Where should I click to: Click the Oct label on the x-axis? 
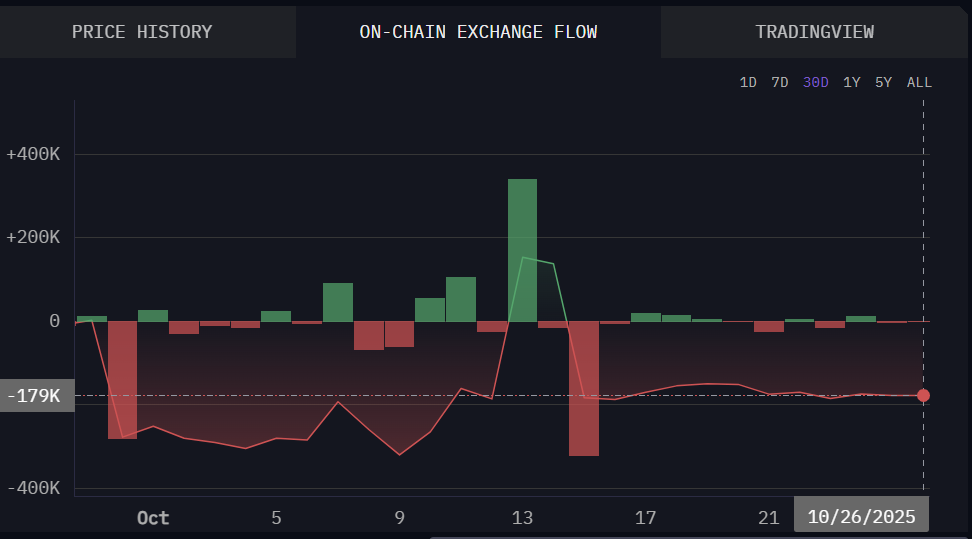[x=153, y=518]
